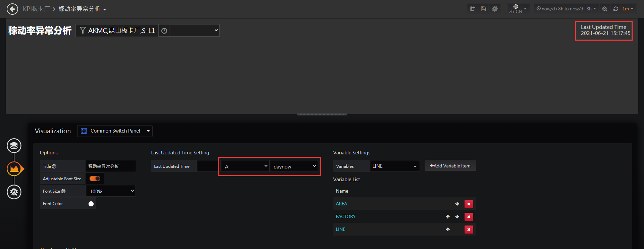Open the daynow field dropdown
The width and height of the screenshot is (644, 249).
(294, 166)
